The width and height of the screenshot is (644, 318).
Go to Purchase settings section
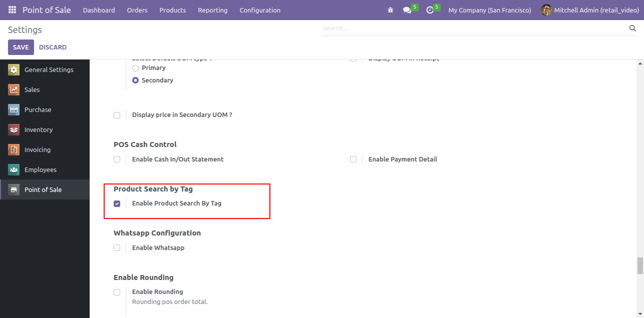tap(45, 110)
